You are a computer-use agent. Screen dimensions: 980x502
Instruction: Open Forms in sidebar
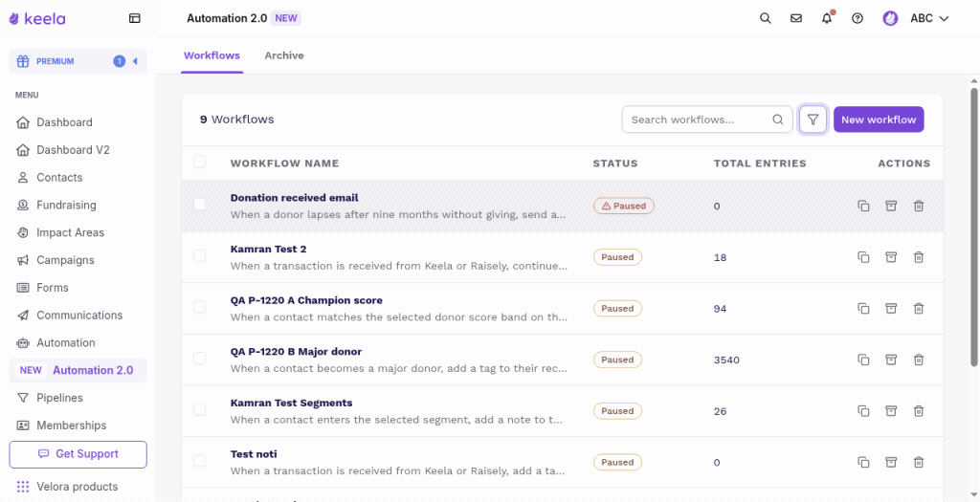pos(53,287)
